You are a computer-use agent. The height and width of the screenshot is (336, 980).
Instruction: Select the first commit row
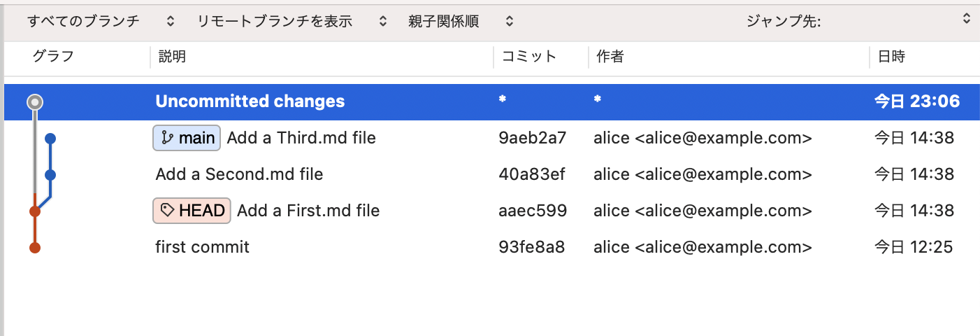[x=492, y=246]
